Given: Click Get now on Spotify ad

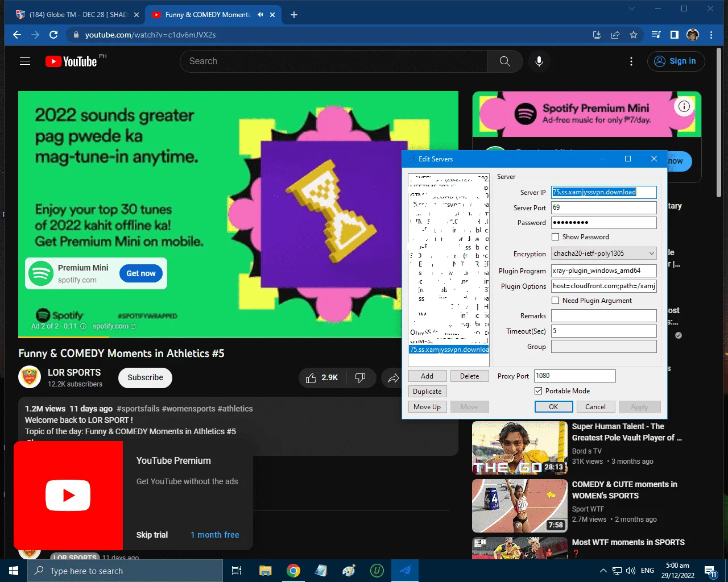Looking at the screenshot, I should click(141, 273).
